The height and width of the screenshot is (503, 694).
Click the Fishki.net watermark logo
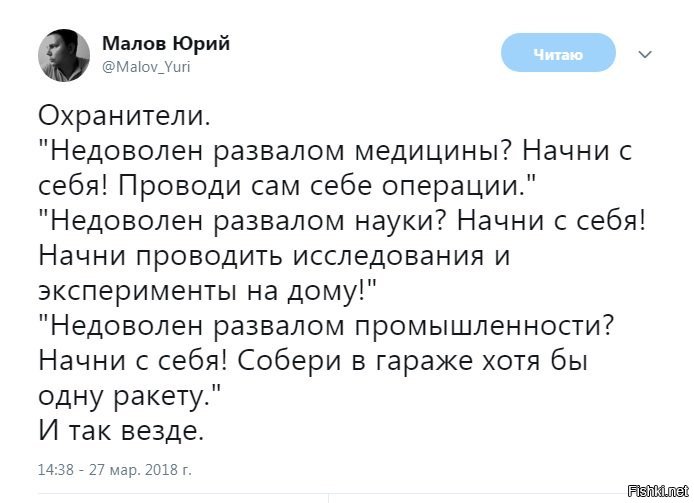coord(658,491)
